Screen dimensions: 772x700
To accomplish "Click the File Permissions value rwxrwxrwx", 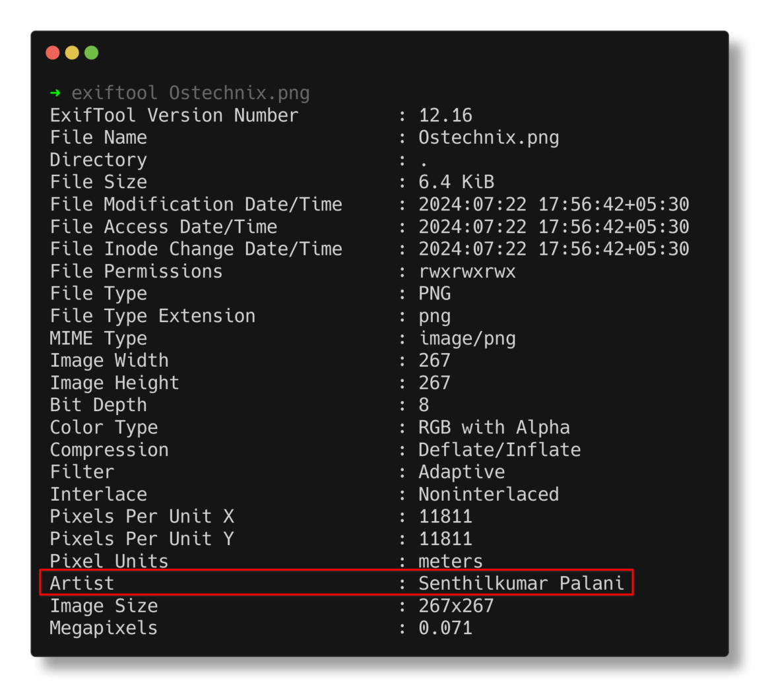I will 466,272.
